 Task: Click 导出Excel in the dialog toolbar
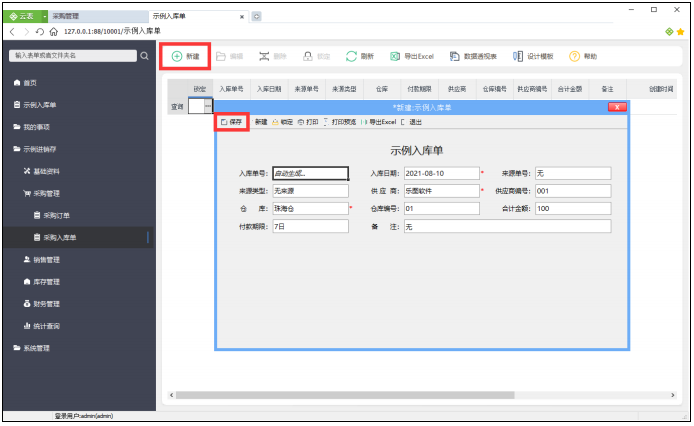pyautogui.click(x=378, y=122)
